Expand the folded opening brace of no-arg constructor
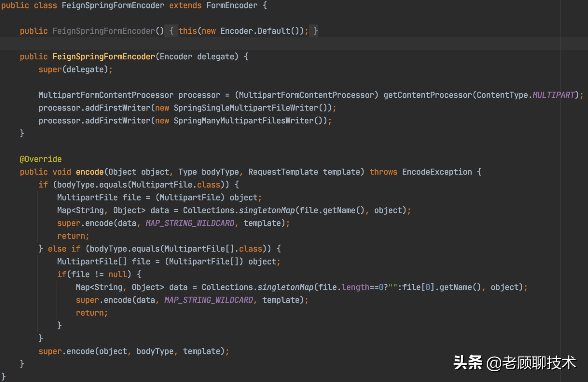This screenshot has height=382, width=588. pyautogui.click(x=171, y=31)
